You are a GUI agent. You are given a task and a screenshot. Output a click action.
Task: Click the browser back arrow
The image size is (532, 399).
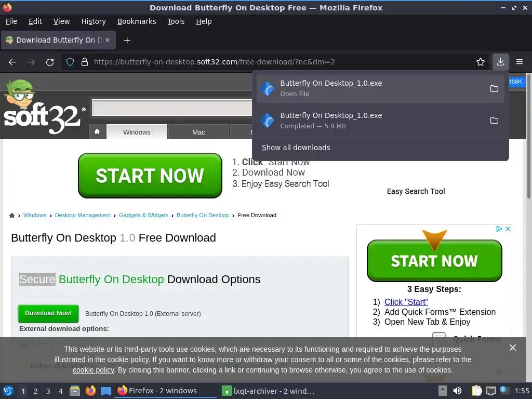coord(12,62)
